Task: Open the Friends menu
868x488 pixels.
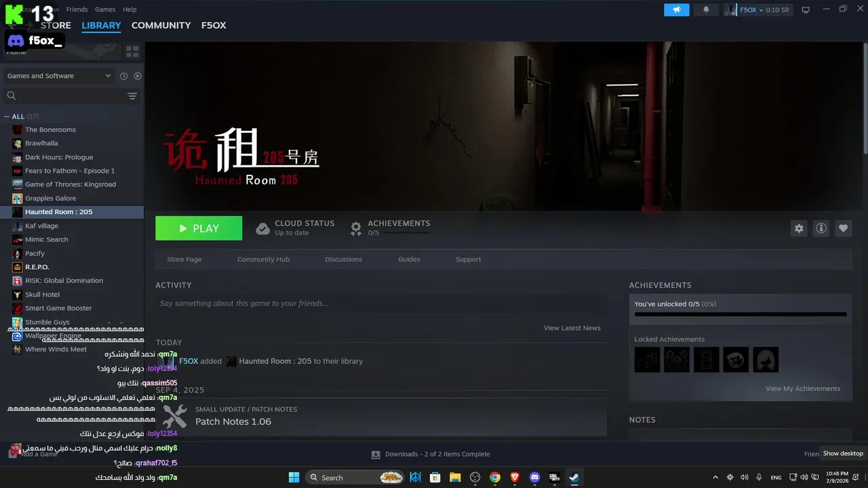Action: (77, 9)
